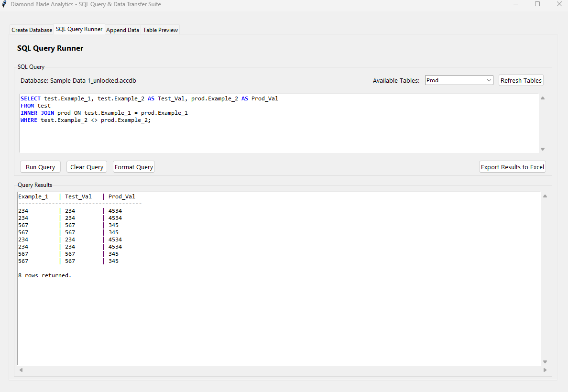Open the Create Database tab
Screen dimensions: 568x392
pos(32,30)
